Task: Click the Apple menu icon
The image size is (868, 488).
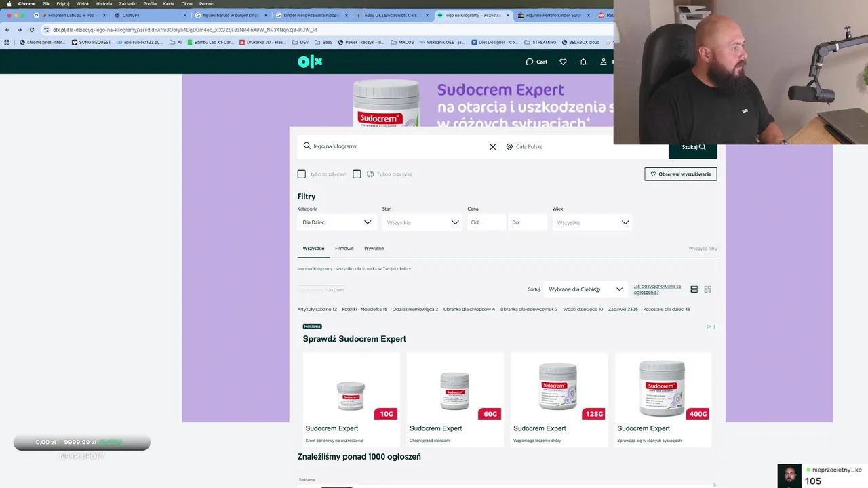Action: click(9, 3)
